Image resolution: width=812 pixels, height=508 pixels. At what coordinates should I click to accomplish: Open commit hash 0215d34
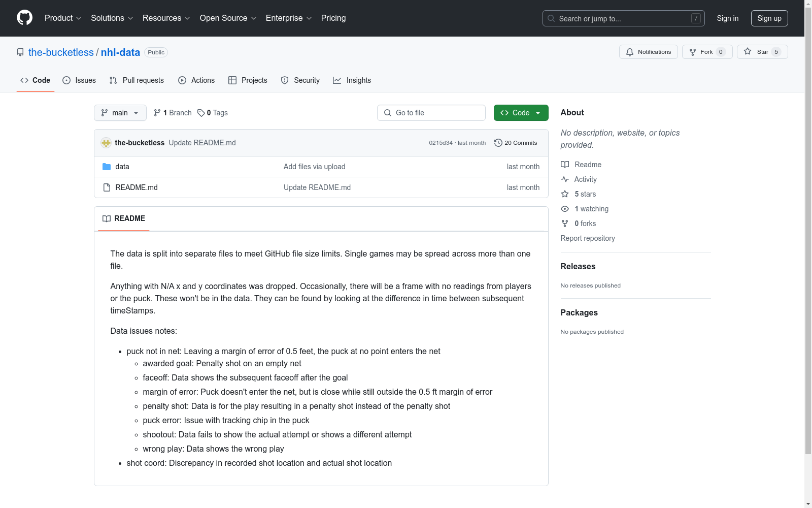click(441, 143)
